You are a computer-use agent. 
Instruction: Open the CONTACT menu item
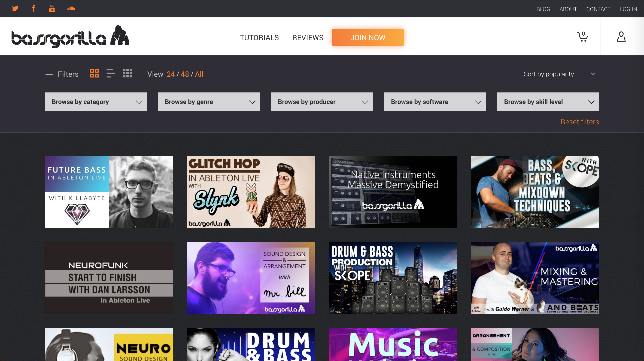(x=598, y=9)
